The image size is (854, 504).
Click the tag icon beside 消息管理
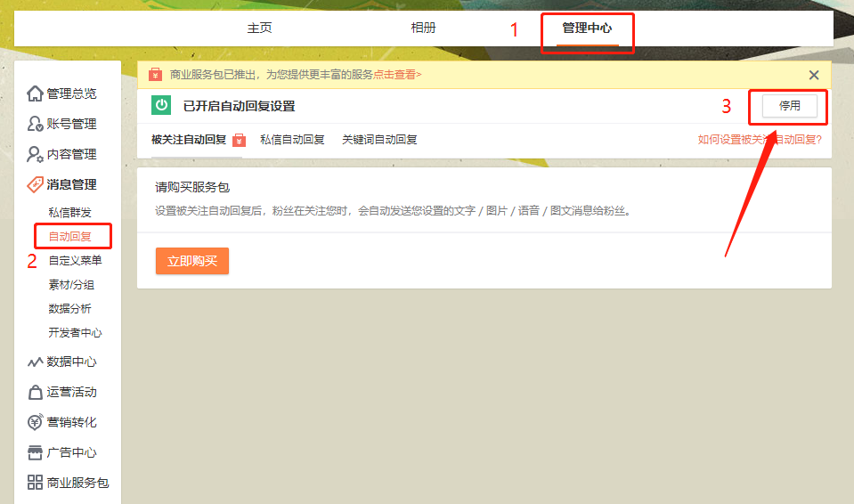[35, 184]
